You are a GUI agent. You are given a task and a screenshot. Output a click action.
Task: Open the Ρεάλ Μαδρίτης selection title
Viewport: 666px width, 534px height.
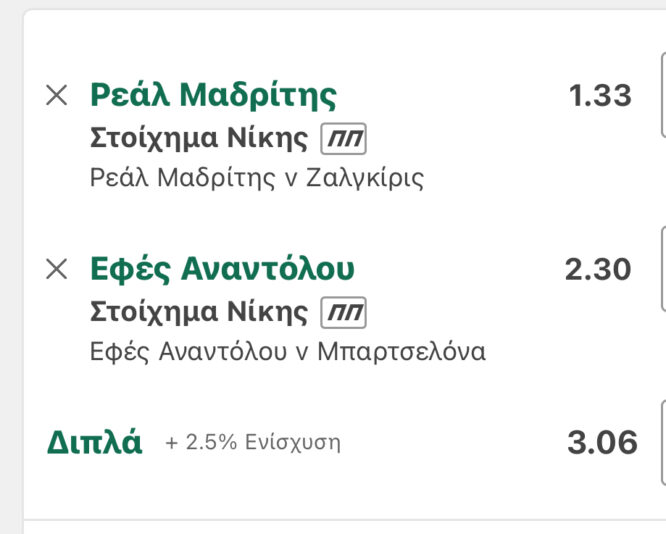[x=213, y=95]
